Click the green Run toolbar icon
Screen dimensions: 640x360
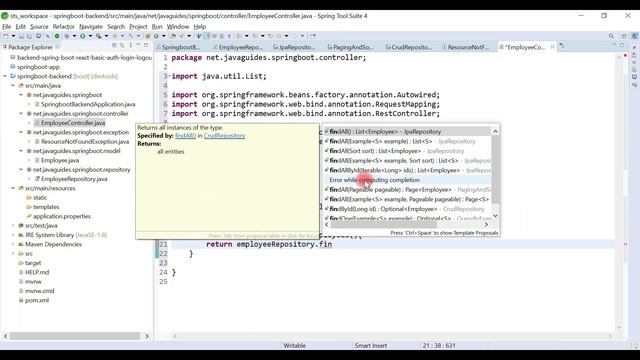click(x=82, y=36)
